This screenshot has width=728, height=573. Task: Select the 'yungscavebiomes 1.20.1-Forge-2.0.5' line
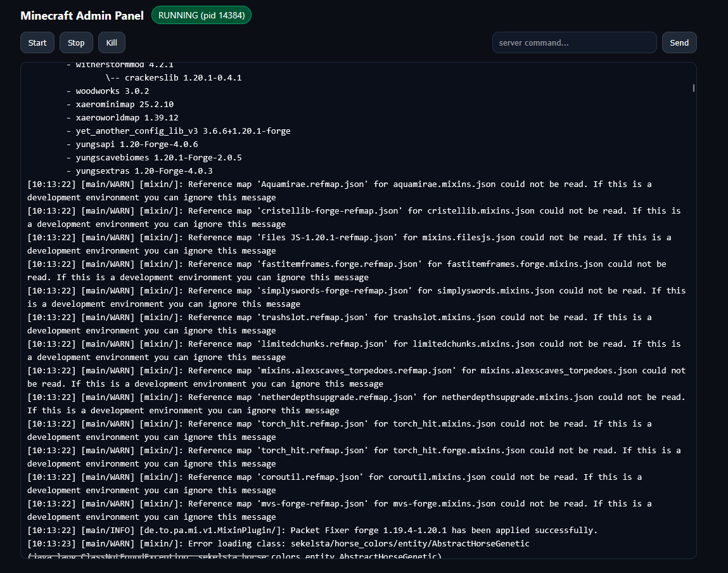[154, 158]
